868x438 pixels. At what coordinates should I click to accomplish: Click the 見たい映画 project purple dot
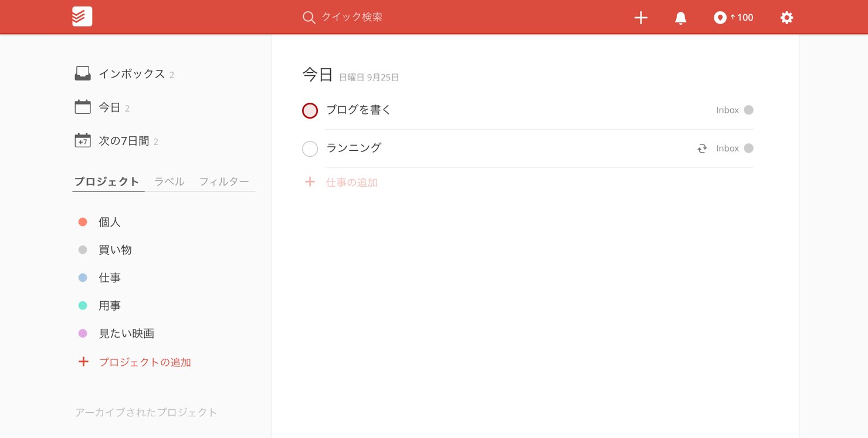(83, 333)
